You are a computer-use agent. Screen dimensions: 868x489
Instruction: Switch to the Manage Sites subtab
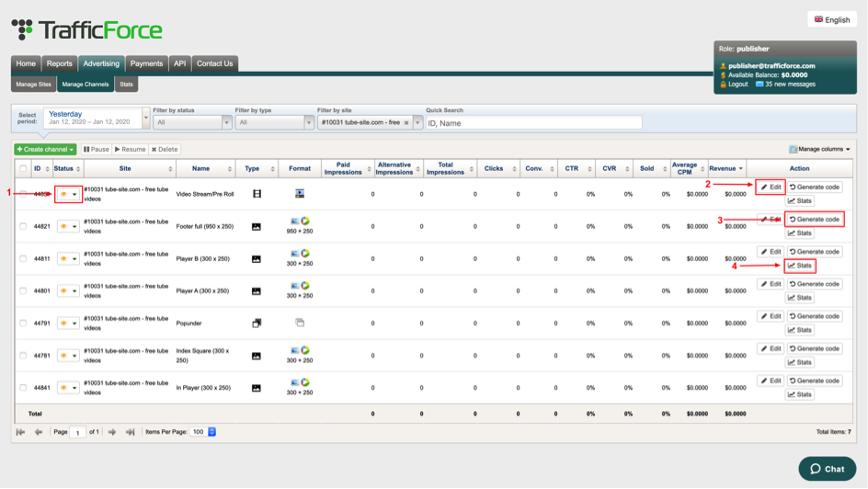[33, 85]
